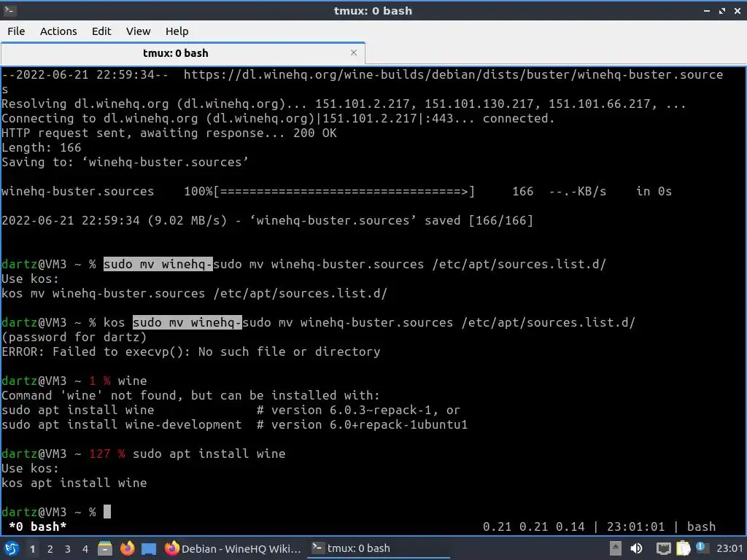Switch to workspace 1
Image resolution: width=747 pixels, height=560 pixels.
click(x=32, y=549)
